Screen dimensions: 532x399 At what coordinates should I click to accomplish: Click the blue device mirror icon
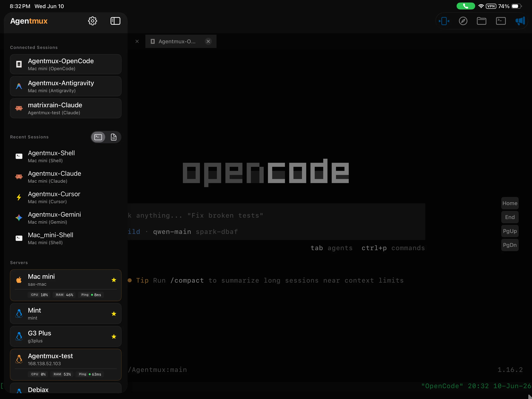pos(444,21)
